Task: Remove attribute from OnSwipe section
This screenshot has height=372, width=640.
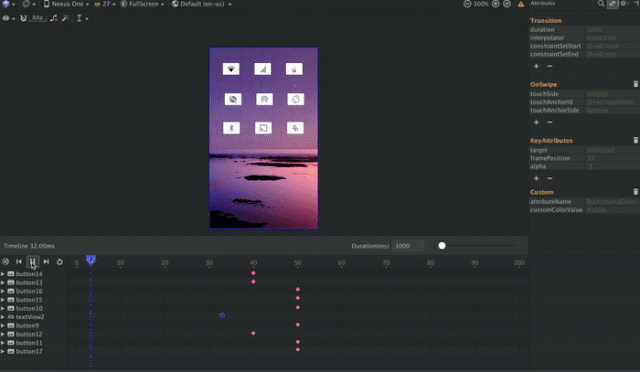Action: 550,122
